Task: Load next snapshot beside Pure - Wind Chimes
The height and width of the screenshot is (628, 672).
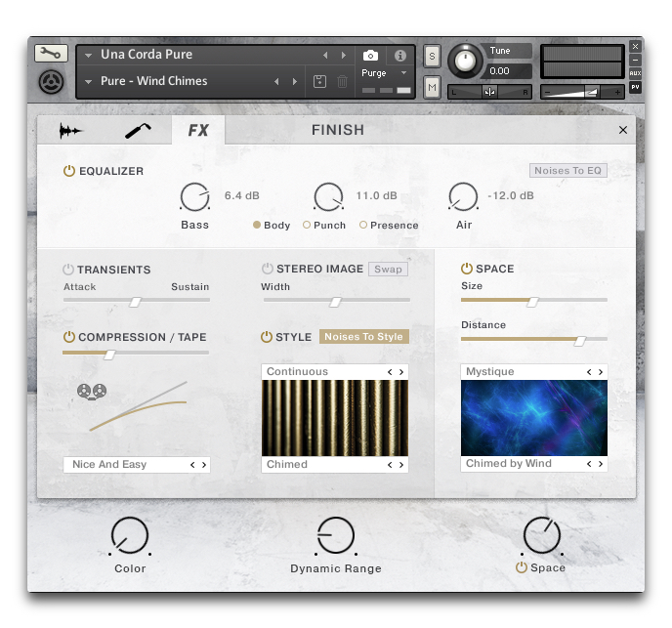Action: tap(294, 81)
